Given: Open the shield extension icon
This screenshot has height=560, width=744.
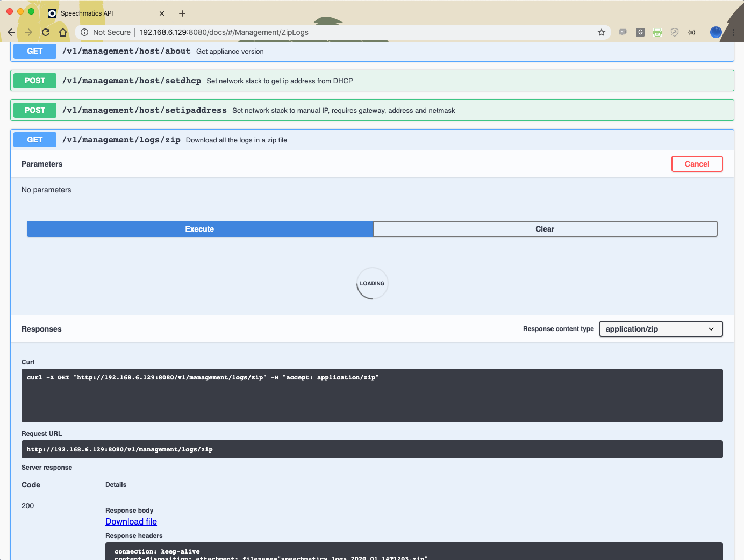Looking at the screenshot, I should (675, 32).
